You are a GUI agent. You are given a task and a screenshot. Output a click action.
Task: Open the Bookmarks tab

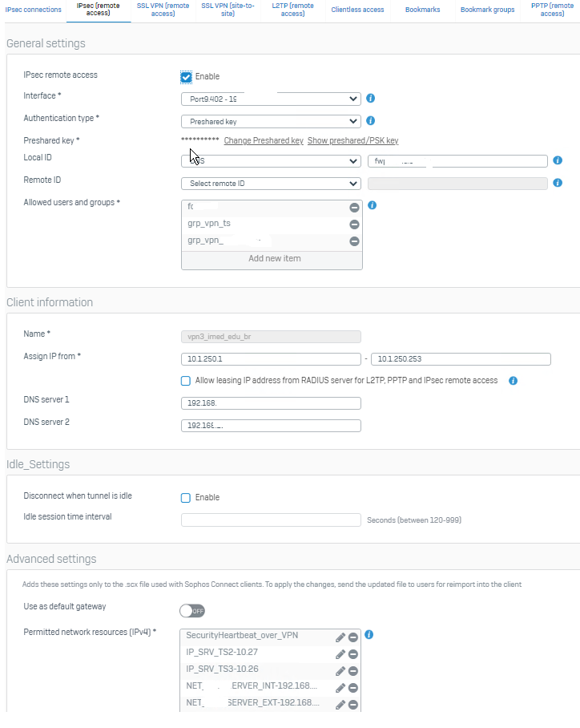(x=423, y=10)
